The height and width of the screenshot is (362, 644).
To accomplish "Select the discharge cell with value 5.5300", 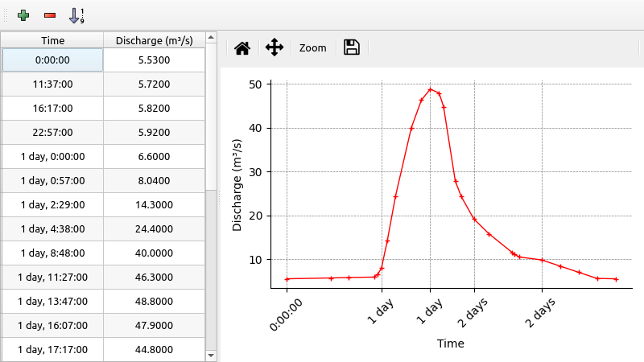I will (155, 60).
